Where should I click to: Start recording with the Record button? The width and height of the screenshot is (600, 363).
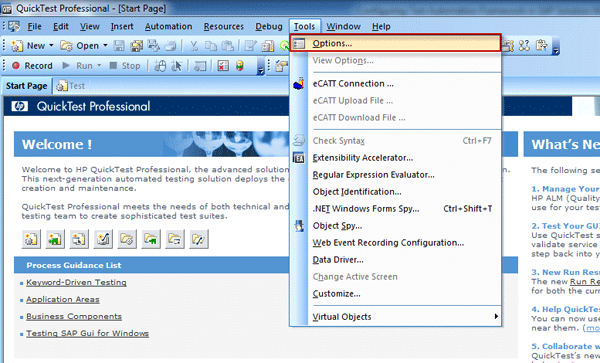(32, 66)
